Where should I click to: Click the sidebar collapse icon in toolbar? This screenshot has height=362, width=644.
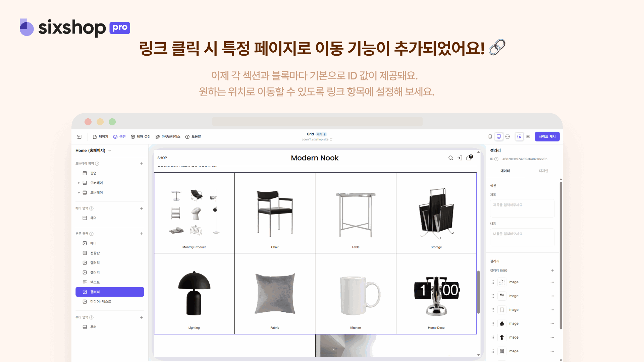[x=79, y=137]
